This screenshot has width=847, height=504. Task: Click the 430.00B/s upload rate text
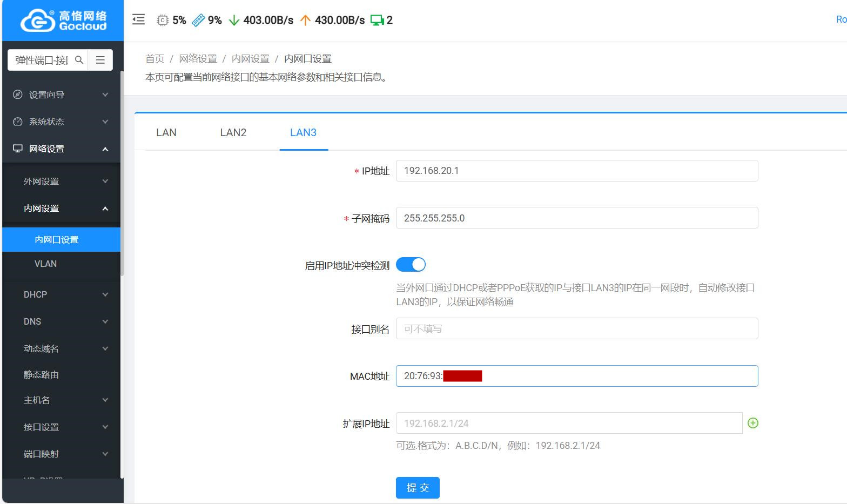[340, 21]
